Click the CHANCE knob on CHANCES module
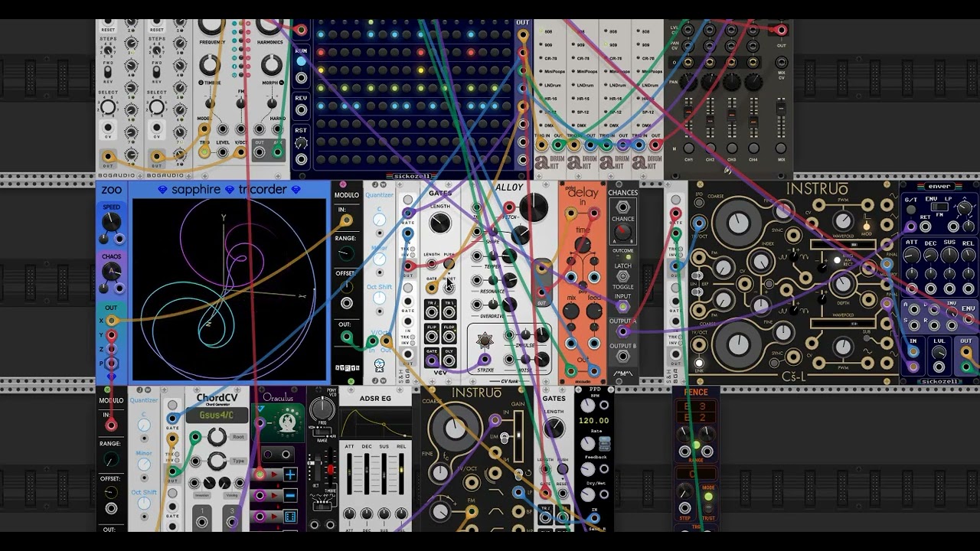This screenshot has height=551, width=980. pyautogui.click(x=622, y=233)
